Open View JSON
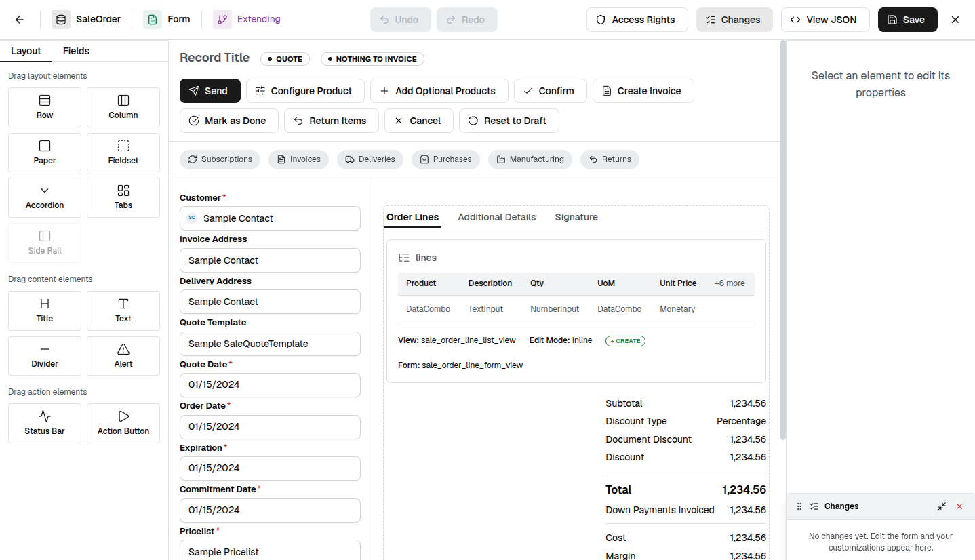Viewport: 975px width, 560px height. click(x=825, y=20)
